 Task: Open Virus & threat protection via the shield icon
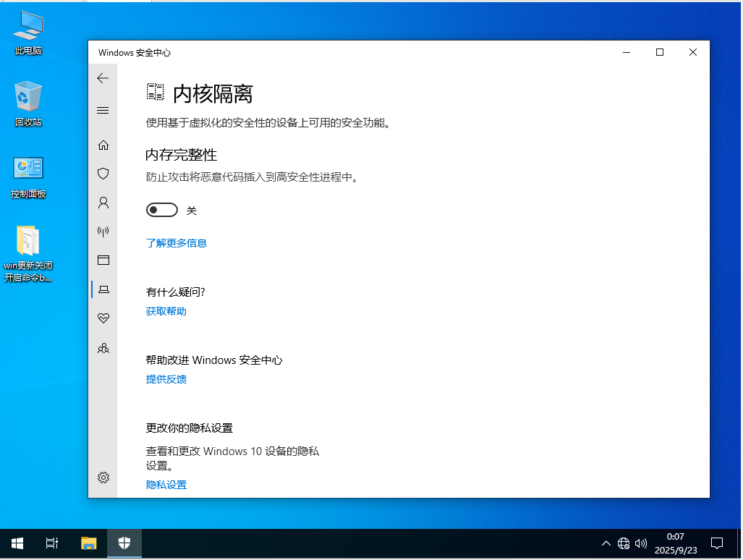[x=103, y=174]
